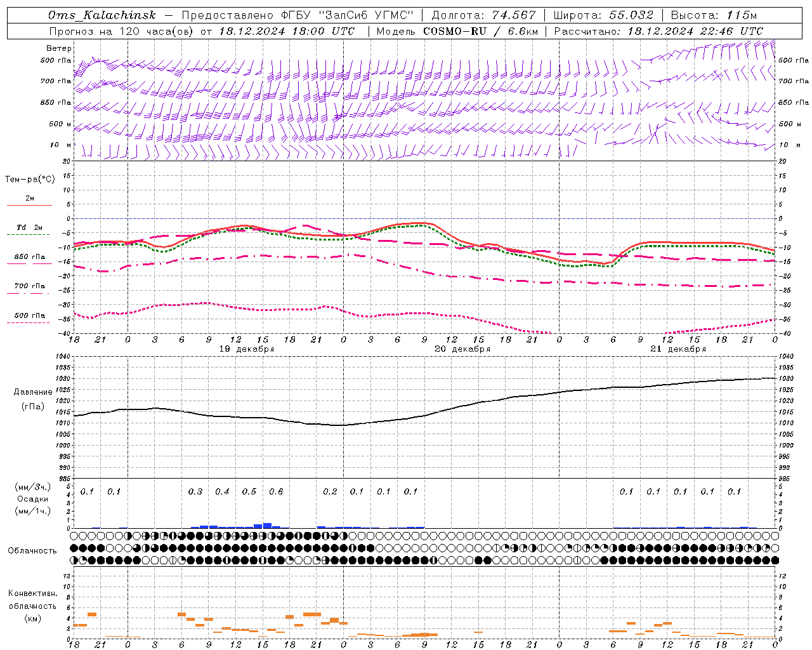Click the 0.2 precipitation amount
Viewport: 812px width, 650px height.
[330, 492]
